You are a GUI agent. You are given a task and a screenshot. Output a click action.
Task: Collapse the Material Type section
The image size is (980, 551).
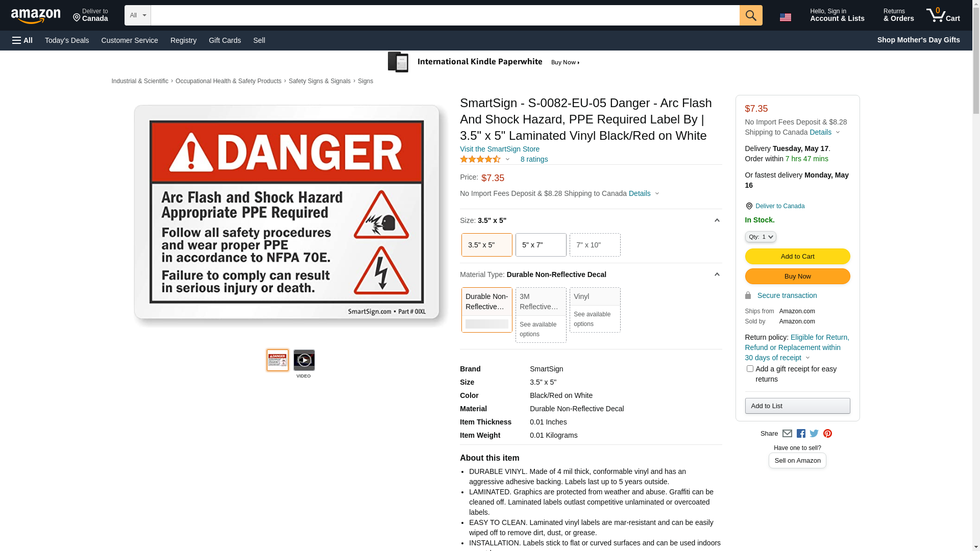pyautogui.click(x=717, y=274)
